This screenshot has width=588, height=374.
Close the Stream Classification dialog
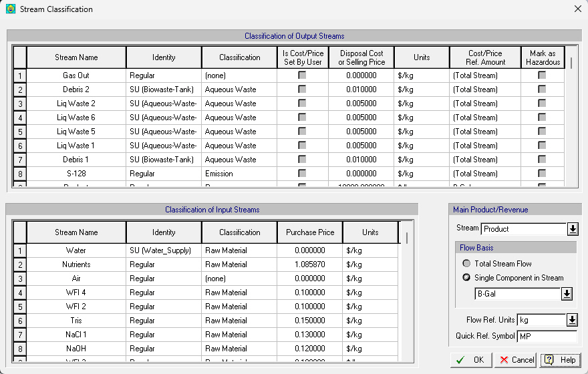(x=577, y=9)
